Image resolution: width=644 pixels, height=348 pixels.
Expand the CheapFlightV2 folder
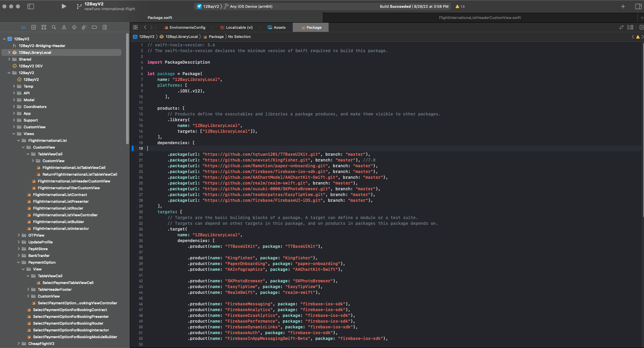point(19,344)
